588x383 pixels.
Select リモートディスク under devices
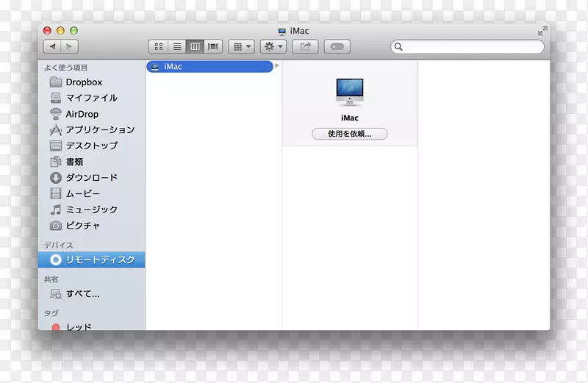point(91,259)
